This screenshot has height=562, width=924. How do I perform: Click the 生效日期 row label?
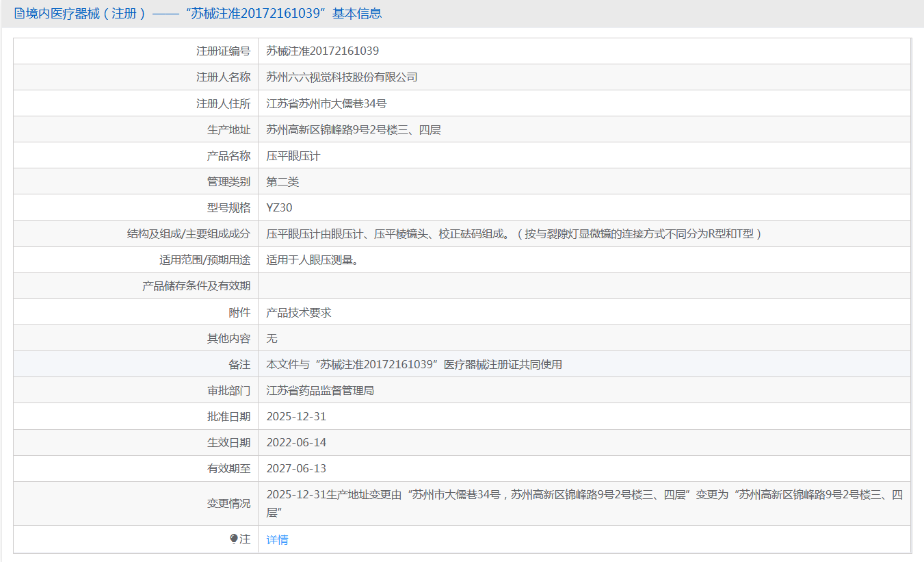228,442
